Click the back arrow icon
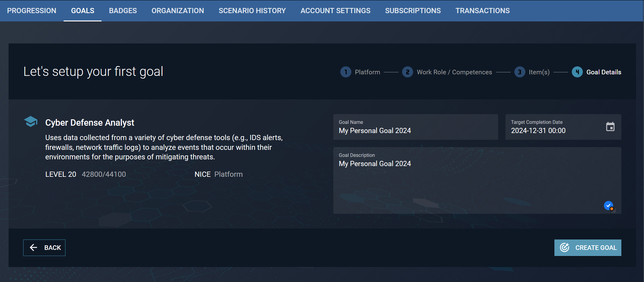The image size is (644, 282). 33,247
